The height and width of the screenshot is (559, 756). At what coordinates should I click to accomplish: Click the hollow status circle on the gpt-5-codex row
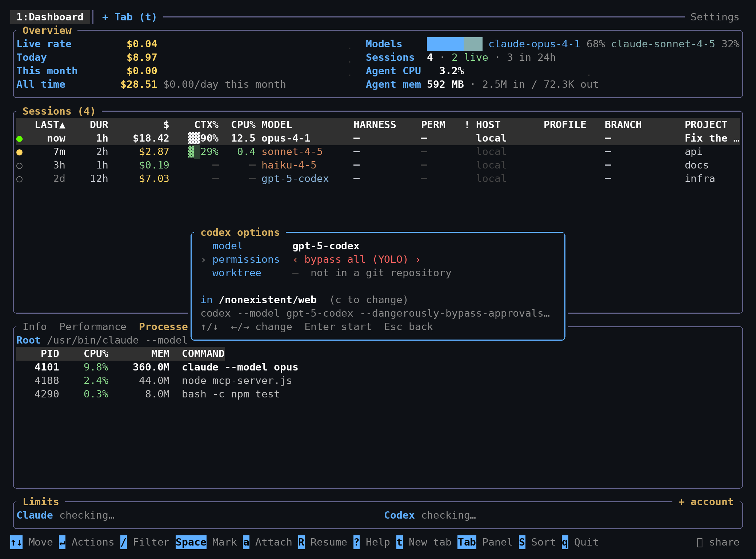pos(20,179)
